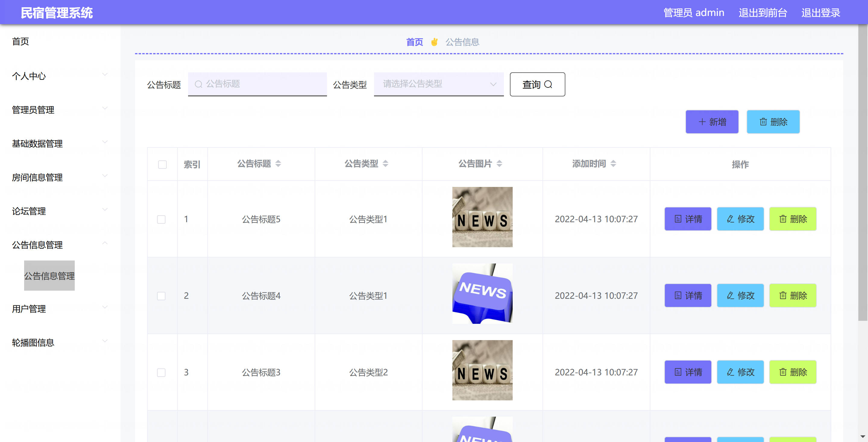This screenshot has height=442, width=868.
Task: Click 操作 column header
Action: pyautogui.click(x=740, y=165)
